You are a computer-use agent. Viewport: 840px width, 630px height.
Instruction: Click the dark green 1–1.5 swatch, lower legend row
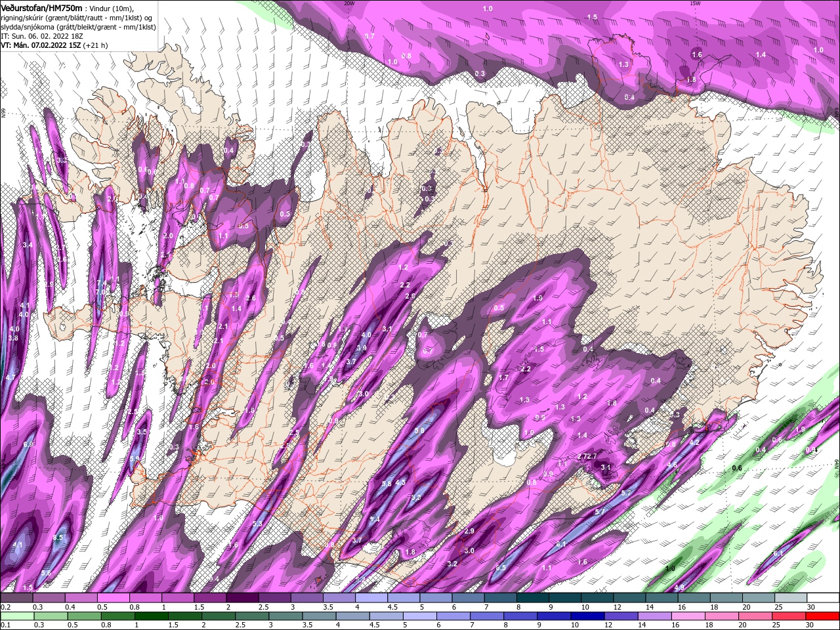152,616
